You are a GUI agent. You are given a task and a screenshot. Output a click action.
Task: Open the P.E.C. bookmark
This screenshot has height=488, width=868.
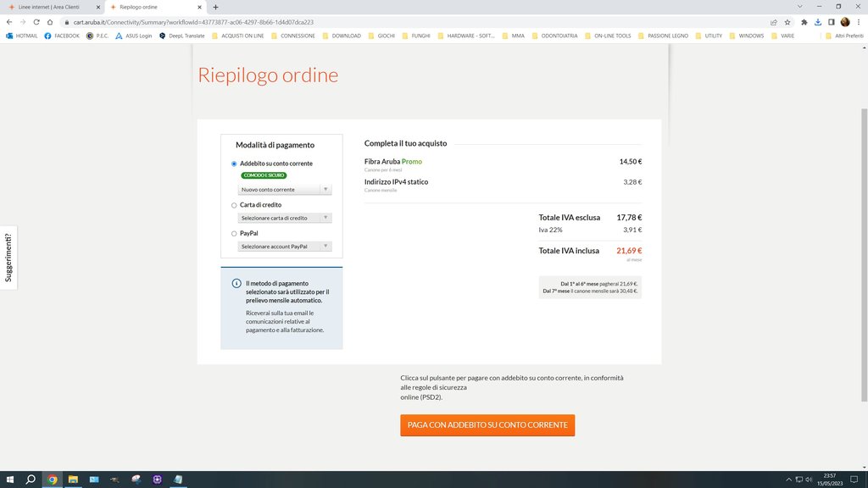[97, 36]
